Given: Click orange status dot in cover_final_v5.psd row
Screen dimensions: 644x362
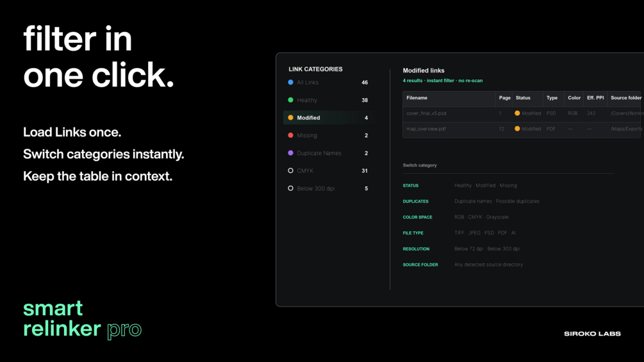Looking at the screenshot, I should pyautogui.click(x=517, y=113).
